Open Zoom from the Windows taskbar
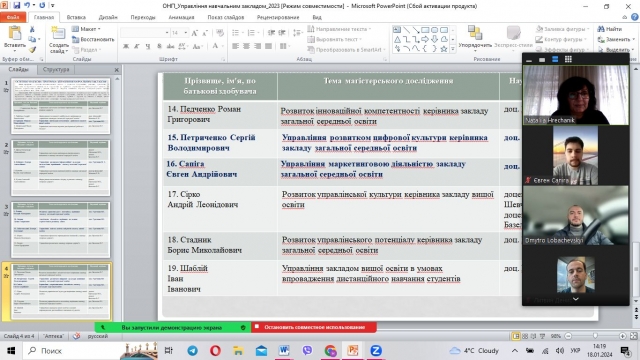Image resolution: width=640 pixels, height=360 pixels. pyautogui.click(x=376, y=351)
